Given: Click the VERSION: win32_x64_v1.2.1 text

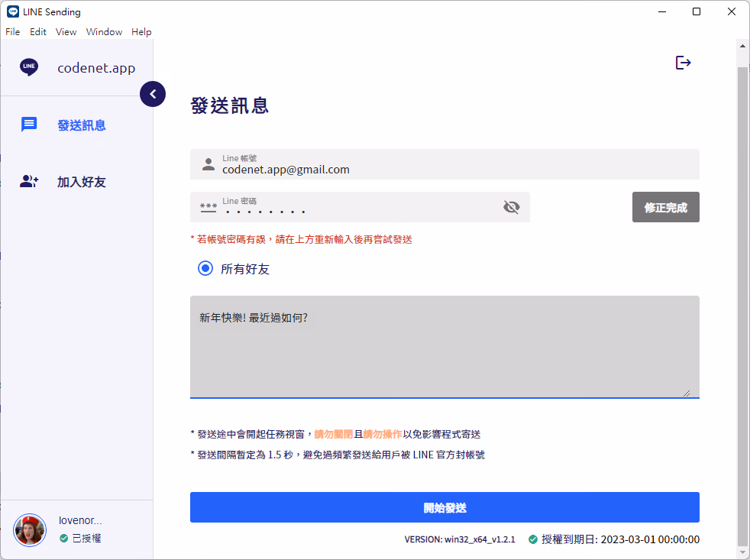Looking at the screenshot, I should 460,539.
